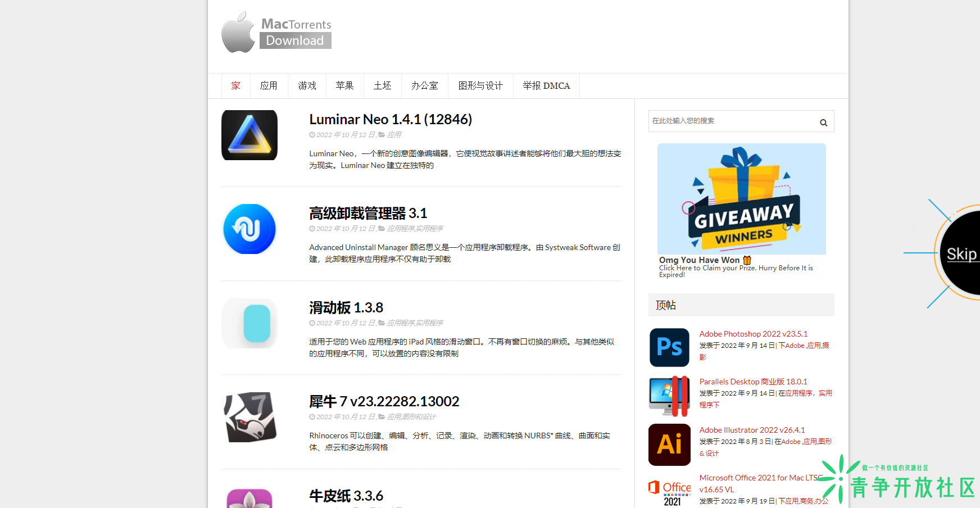Click the Download banner under MacTorrents

point(295,40)
